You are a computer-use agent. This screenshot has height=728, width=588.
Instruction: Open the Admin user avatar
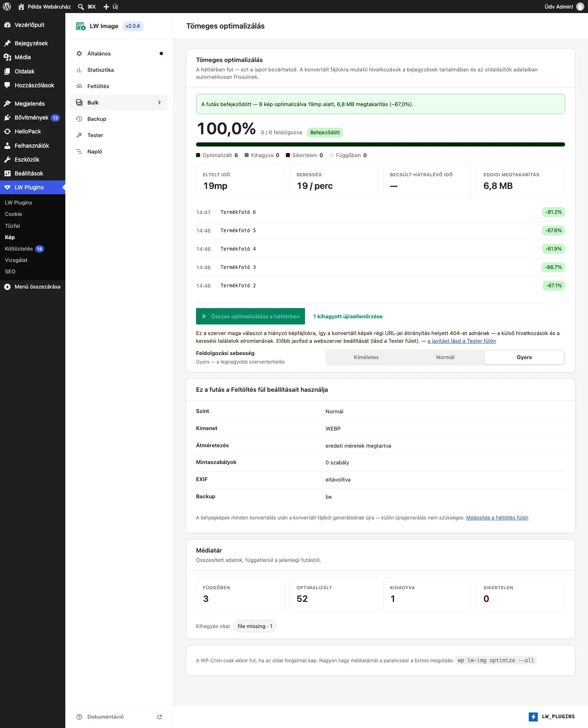tap(580, 7)
